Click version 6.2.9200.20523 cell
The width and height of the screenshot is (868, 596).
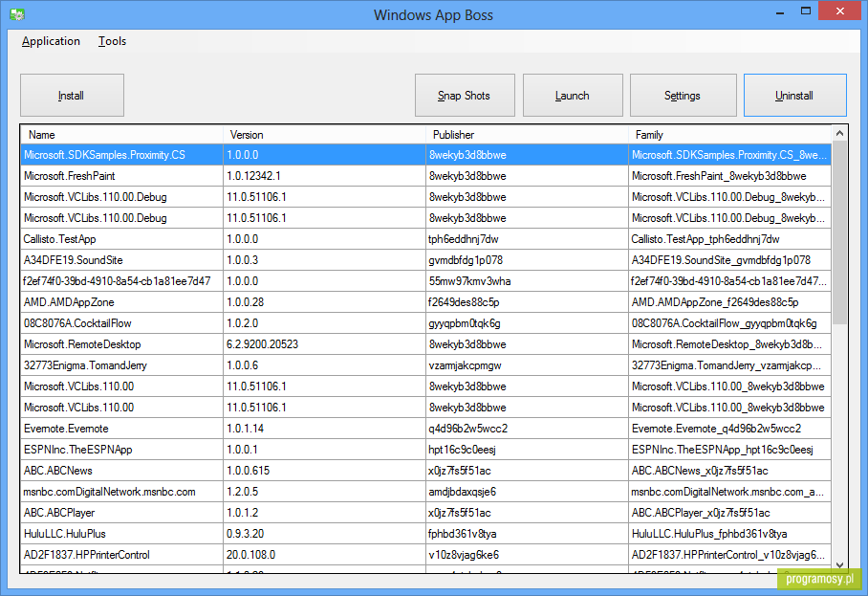324,344
